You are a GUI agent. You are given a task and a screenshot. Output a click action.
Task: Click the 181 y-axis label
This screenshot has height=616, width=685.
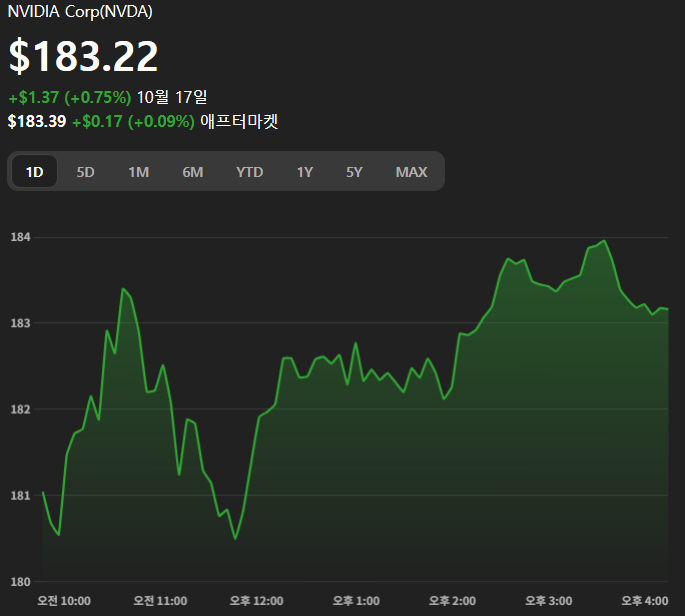(x=21, y=496)
